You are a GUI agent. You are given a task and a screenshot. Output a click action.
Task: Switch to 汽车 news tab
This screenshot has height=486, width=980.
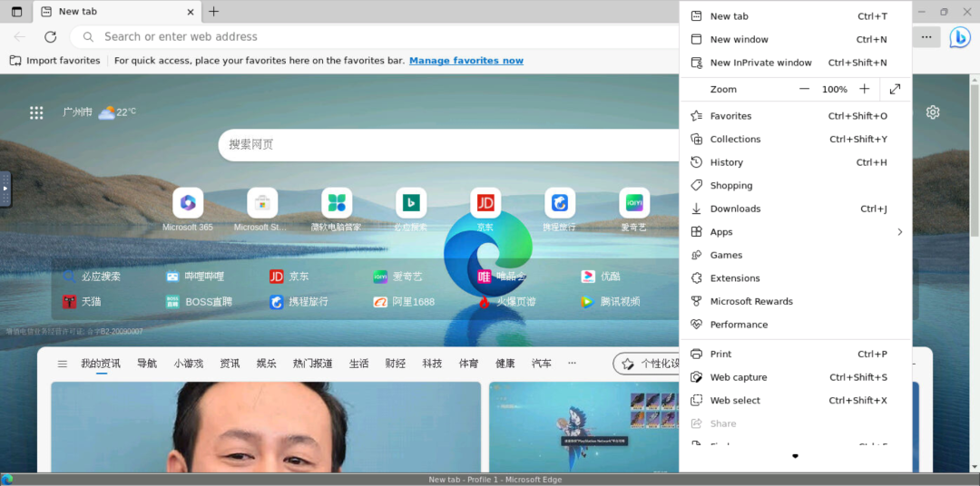click(542, 364)
